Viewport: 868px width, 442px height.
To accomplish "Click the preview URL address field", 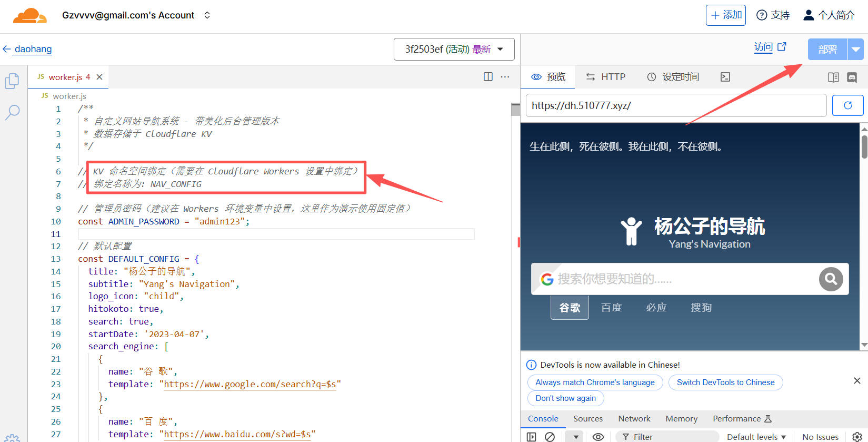I will click(x=676, y=105).
